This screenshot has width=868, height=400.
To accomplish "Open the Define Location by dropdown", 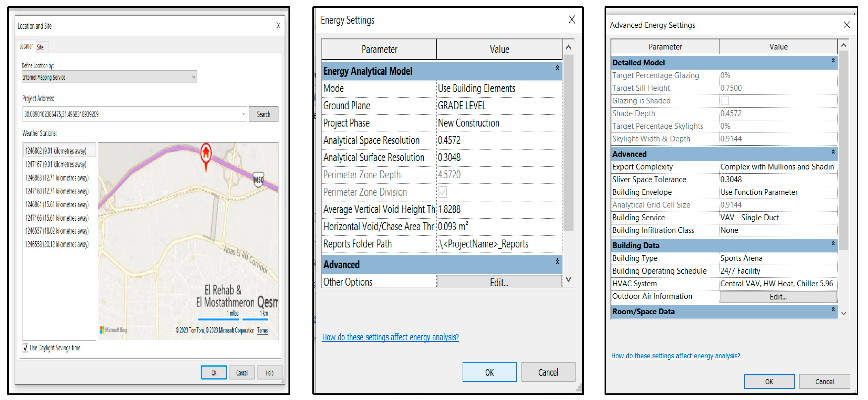I will click(x=193, y=77).
